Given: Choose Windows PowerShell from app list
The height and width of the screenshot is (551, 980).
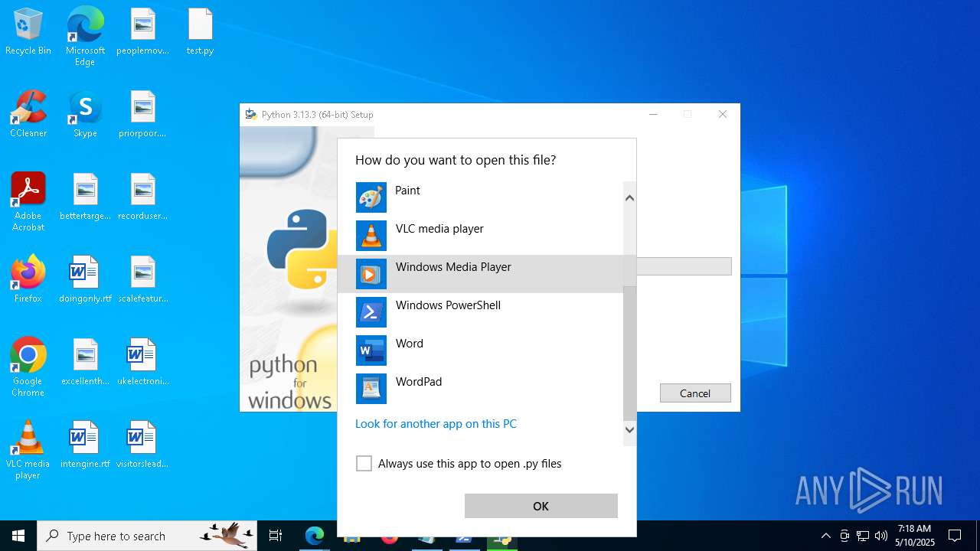Looking at the screenshot, I should coord(480,312).
